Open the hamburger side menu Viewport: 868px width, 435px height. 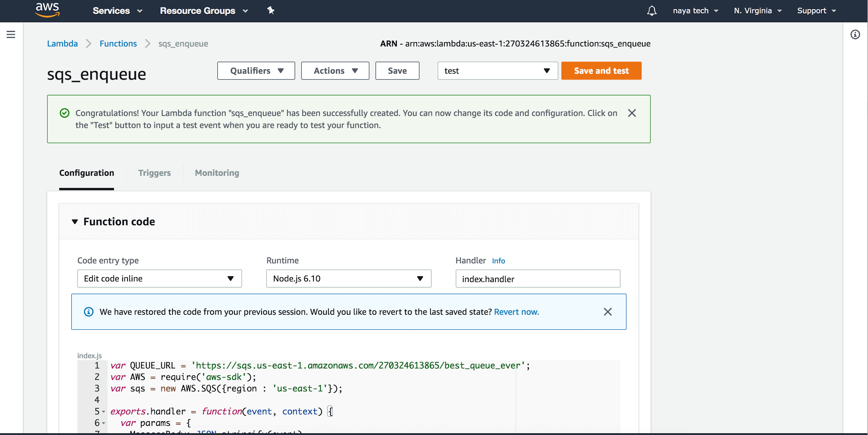coord(11,34)
